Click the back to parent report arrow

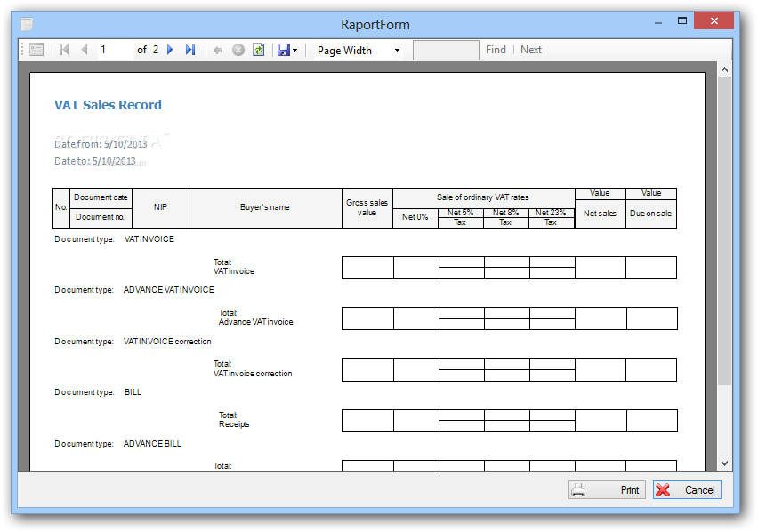(218, 50)
